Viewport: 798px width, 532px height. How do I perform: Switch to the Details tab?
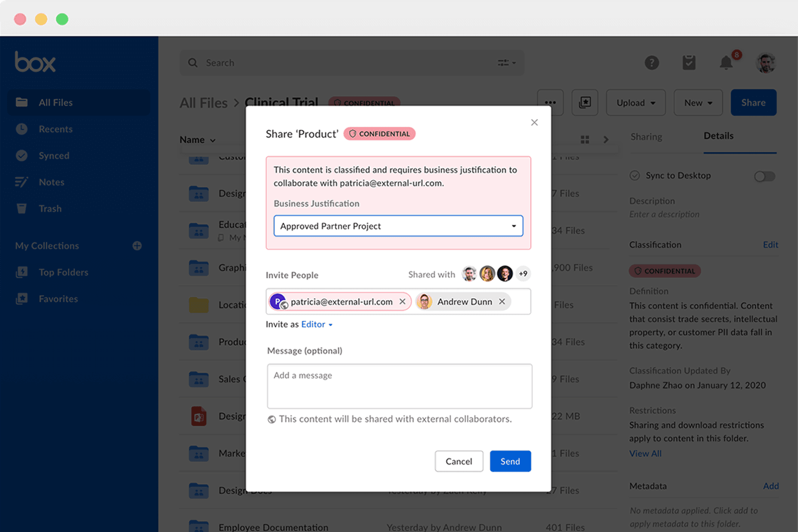point(719,136)
